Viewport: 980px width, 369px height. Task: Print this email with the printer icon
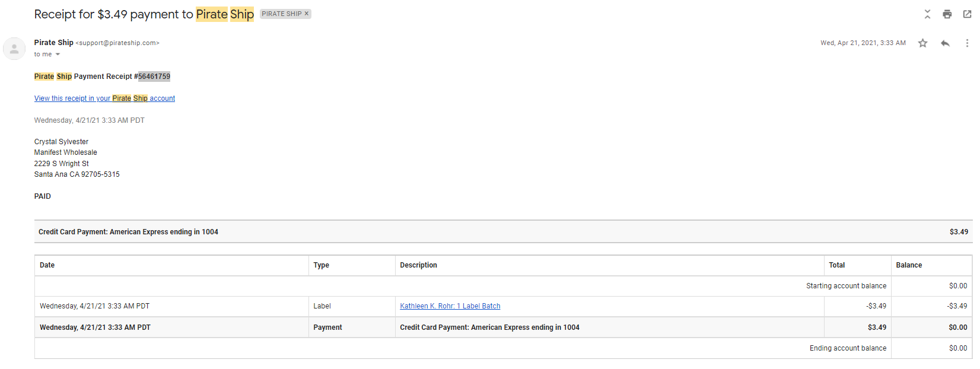(x=947, y=14)
